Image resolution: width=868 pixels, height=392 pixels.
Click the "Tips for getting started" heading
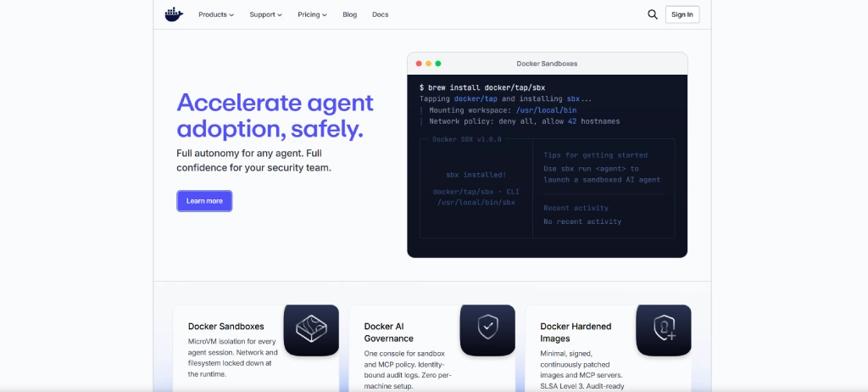[595, 155]
